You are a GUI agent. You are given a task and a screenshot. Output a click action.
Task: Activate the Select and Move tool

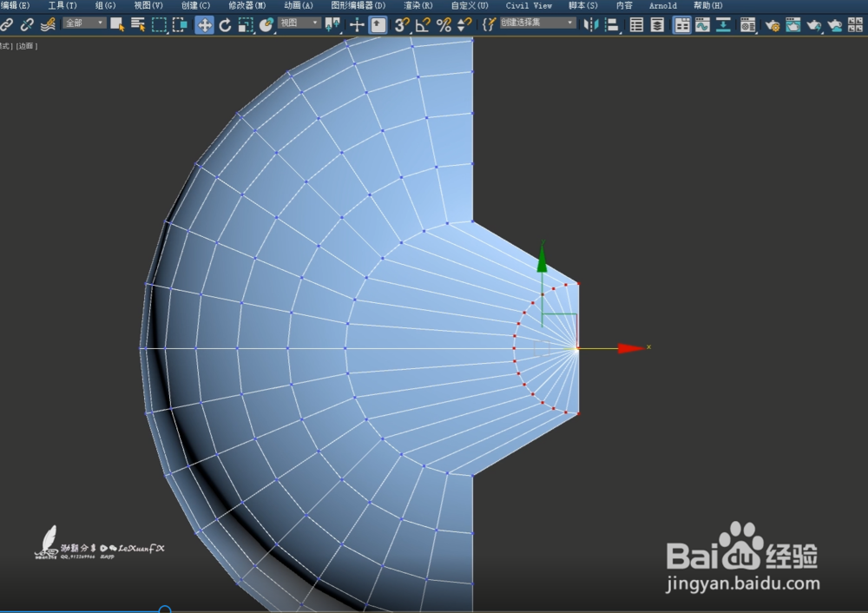(204, 24)
